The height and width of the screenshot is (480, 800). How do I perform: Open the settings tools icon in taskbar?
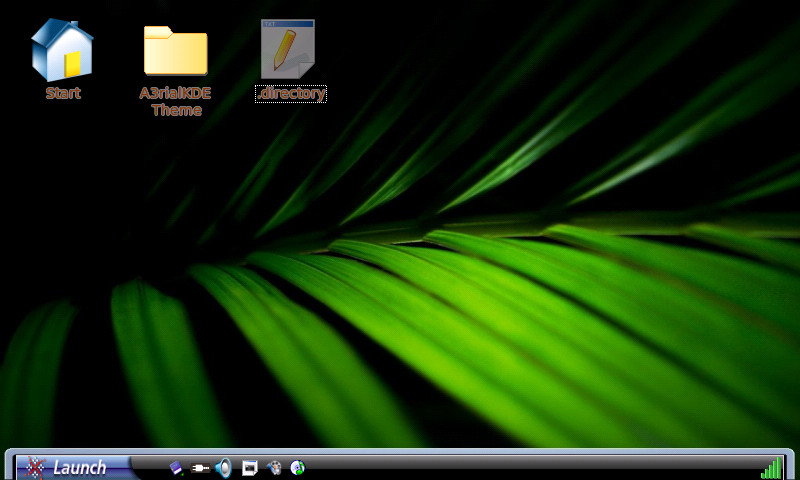[274, 467]
